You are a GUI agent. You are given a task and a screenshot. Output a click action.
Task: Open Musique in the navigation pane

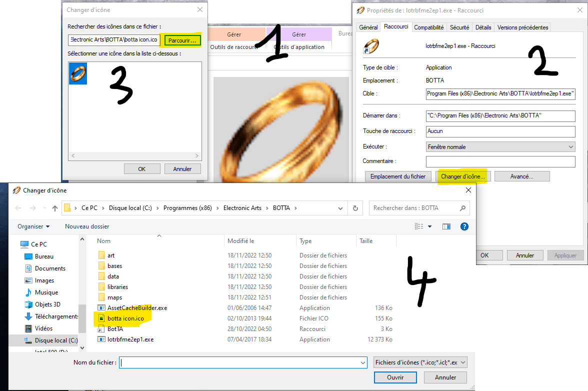41,292
